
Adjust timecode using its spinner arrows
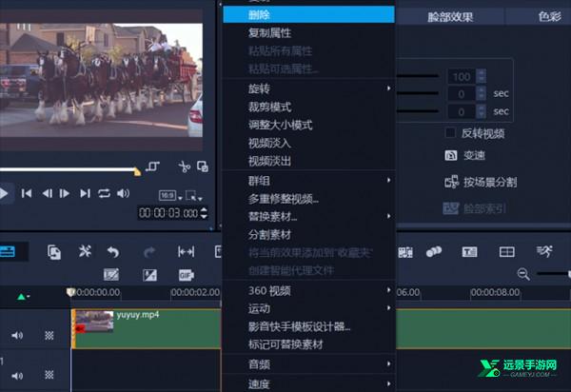click(204, 213)
